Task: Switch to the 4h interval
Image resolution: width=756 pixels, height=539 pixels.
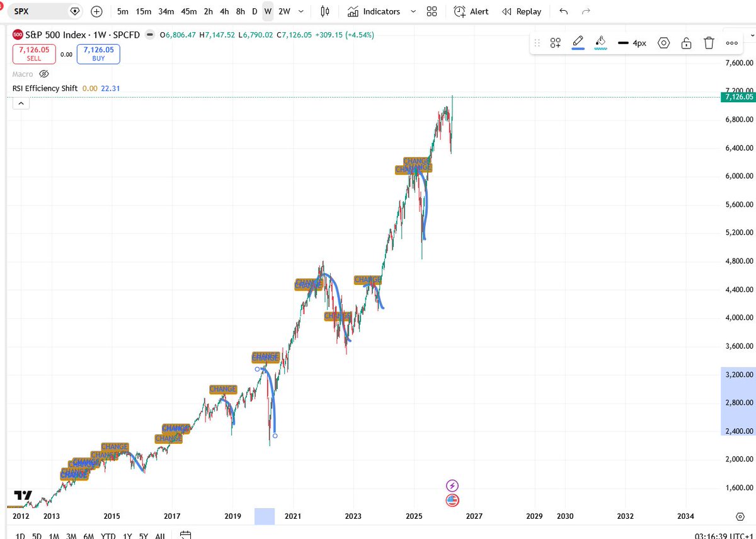Action: pyautogui.click(x=224, y=11)
